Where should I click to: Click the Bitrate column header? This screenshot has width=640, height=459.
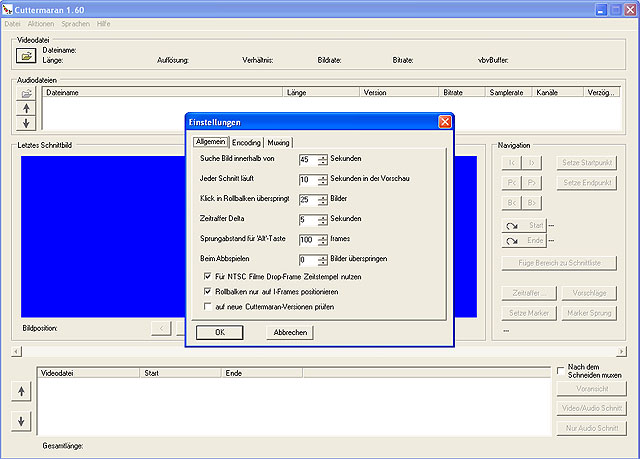pyautogui.click(x=462, y=92)
